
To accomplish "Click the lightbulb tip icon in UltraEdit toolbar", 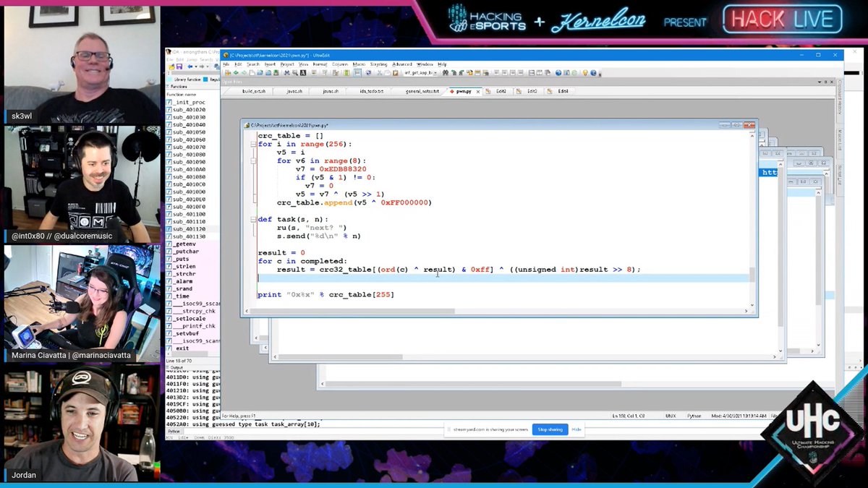I will coord(585,72).
